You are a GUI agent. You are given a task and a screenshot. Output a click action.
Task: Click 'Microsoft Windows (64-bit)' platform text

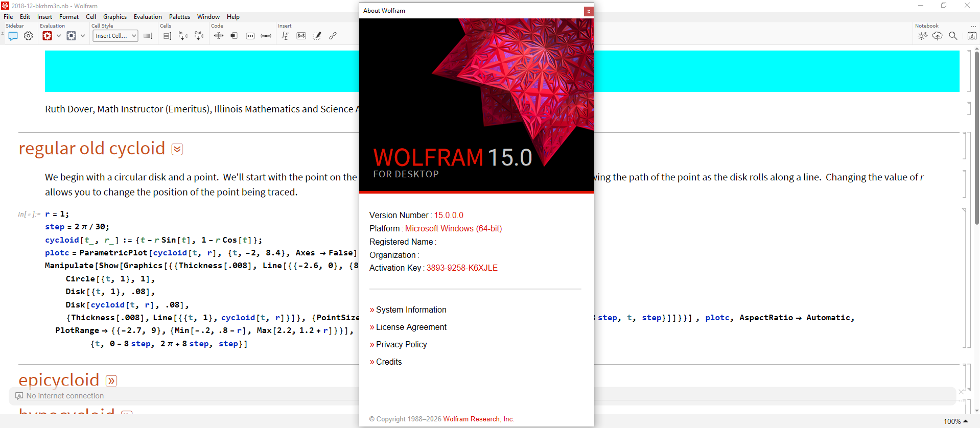[453, 229]
